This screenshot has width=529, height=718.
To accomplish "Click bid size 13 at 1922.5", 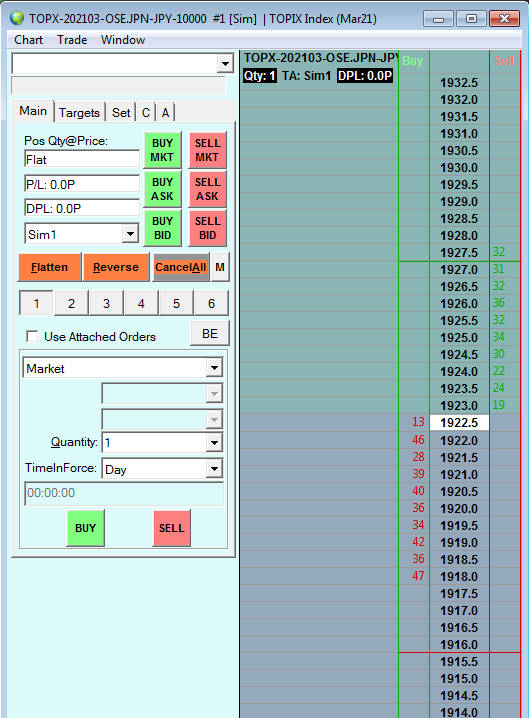I will [418, 422].
